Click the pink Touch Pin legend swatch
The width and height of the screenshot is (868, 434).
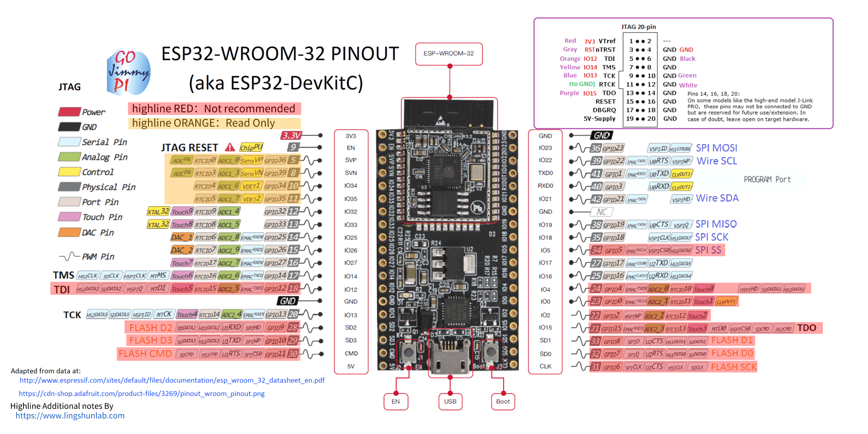[69, 217]
